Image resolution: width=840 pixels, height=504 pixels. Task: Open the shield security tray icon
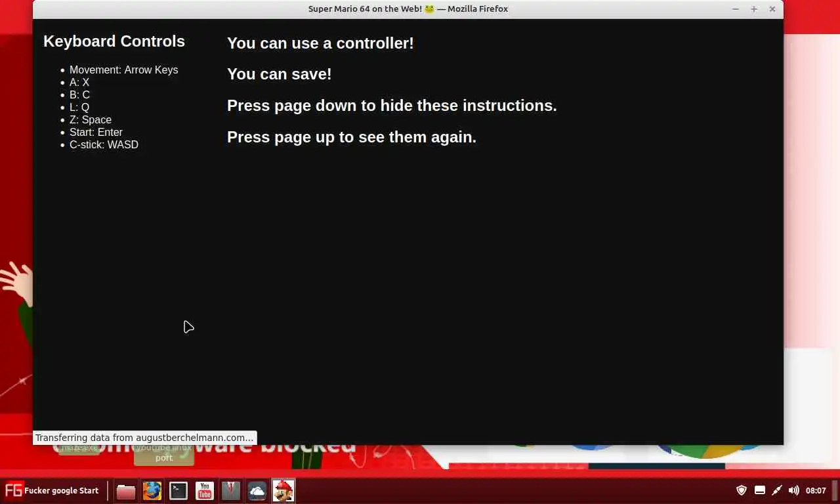tap(742, 490)
